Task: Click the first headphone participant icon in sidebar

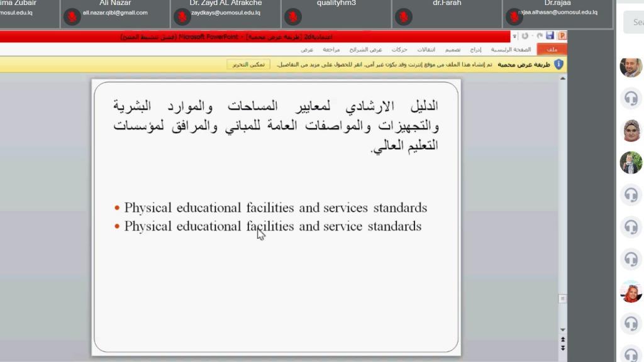Action: [x=631, y=98]
